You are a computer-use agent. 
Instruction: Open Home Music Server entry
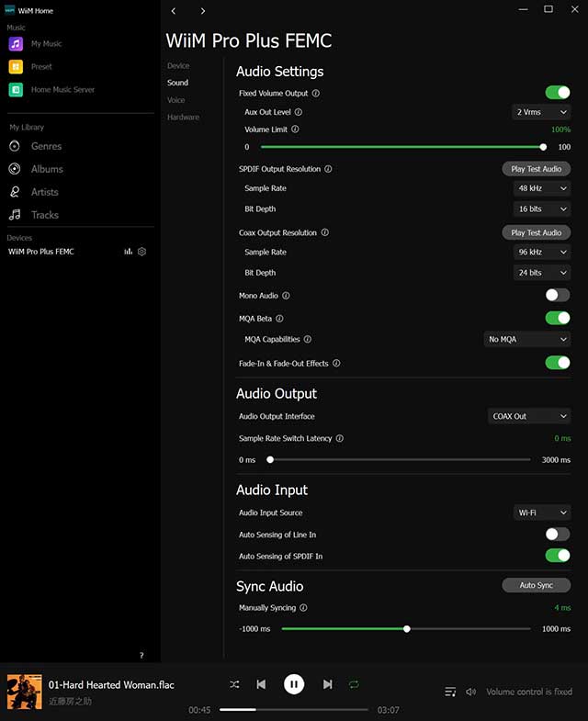63,90
